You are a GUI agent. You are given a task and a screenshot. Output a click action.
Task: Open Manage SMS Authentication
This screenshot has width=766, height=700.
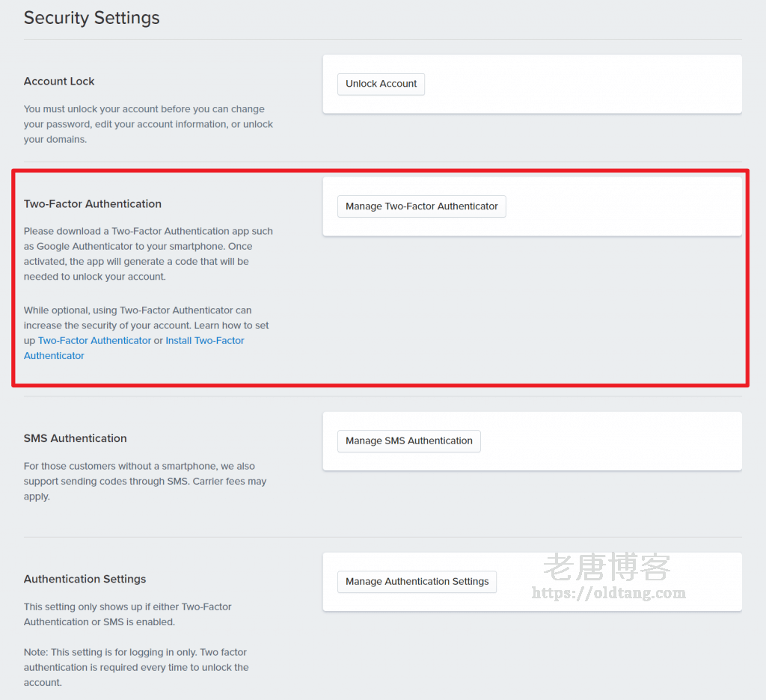[408, 441]
